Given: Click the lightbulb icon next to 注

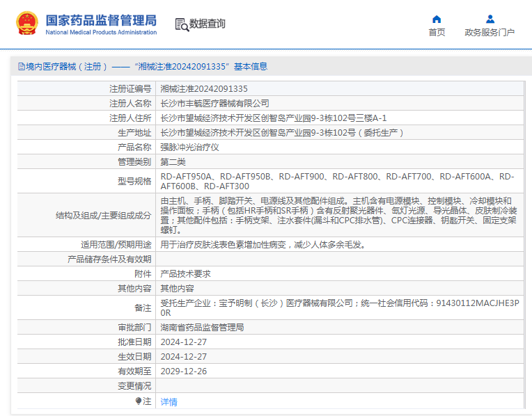Looking at the screenshot, I should coord(138,401).
